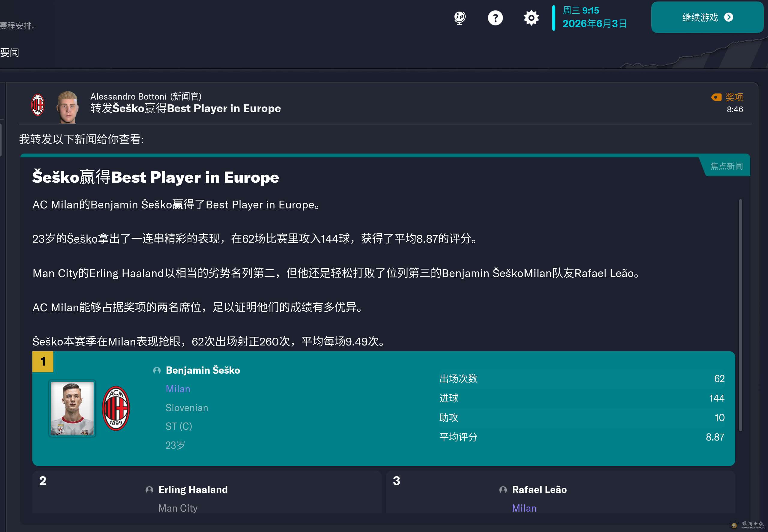Click the orange 奖项 tag icon
Viewport: 768px width, 532px height.
tap(716, 97)
